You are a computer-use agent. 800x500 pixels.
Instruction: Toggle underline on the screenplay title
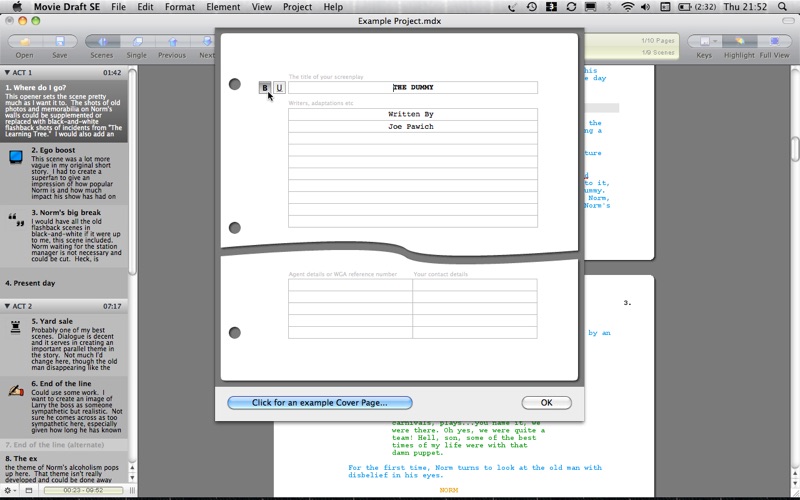(x=279, y=88)
